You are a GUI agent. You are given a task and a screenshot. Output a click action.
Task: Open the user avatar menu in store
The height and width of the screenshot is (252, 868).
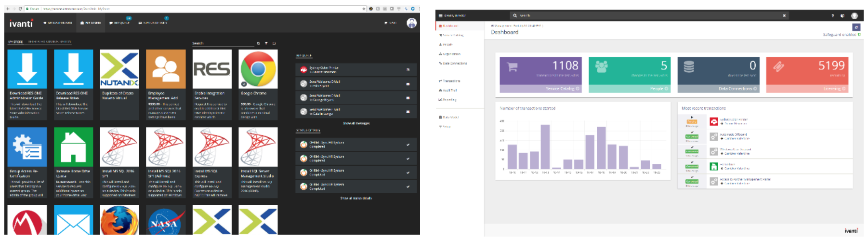tap(411, 23)
